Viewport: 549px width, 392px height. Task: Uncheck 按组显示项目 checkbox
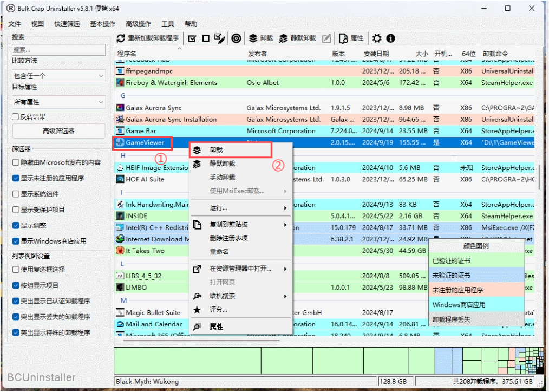point(16,285)
